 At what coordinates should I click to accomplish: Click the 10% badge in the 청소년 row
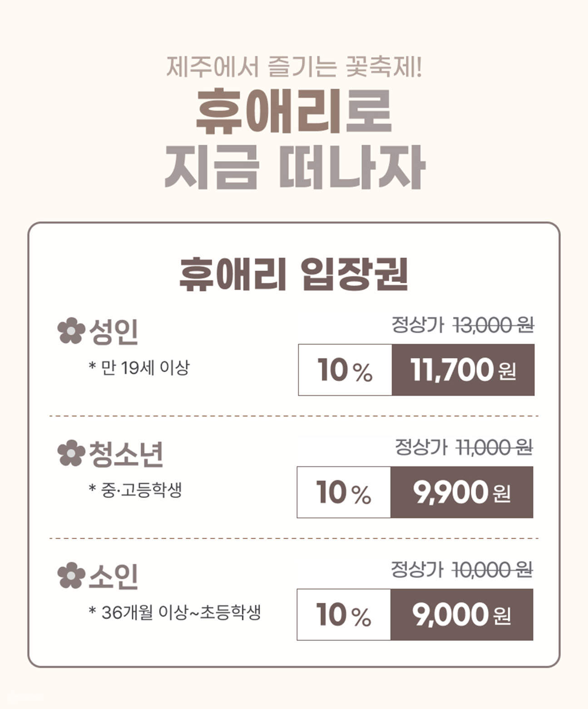tap(344, 492)
